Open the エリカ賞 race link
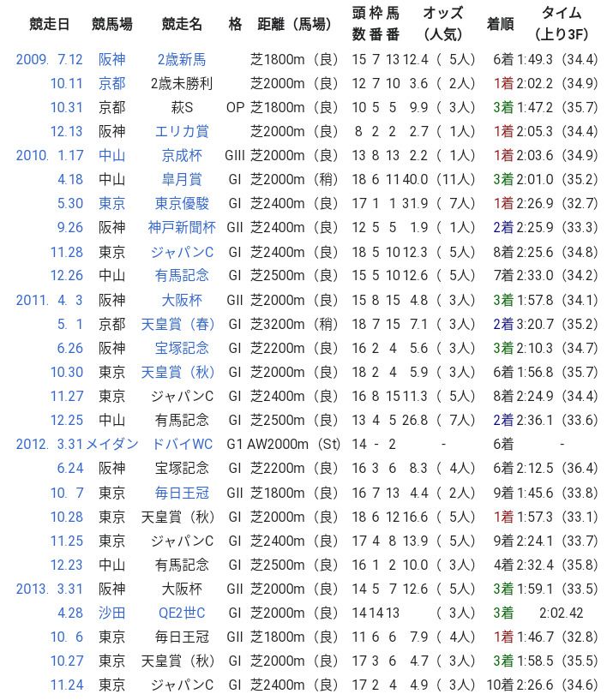This screenshot has height=700, width=607. click(x=182, y=132)
